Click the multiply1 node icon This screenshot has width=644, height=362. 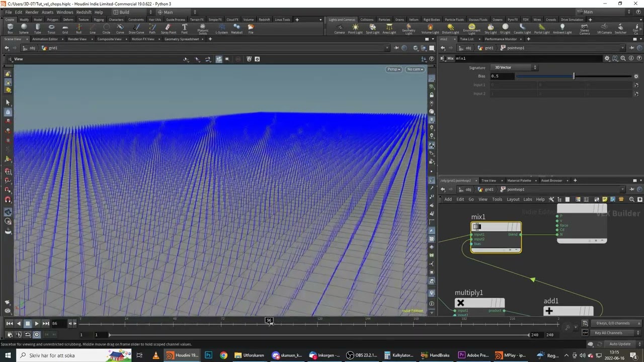click(460, 303)
